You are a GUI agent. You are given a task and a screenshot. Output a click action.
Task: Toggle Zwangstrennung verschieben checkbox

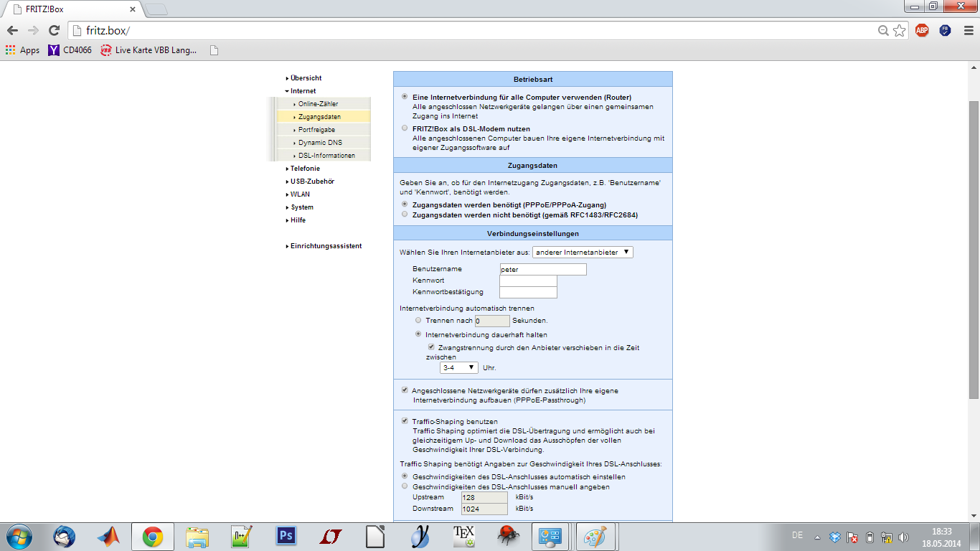point(431,347)
